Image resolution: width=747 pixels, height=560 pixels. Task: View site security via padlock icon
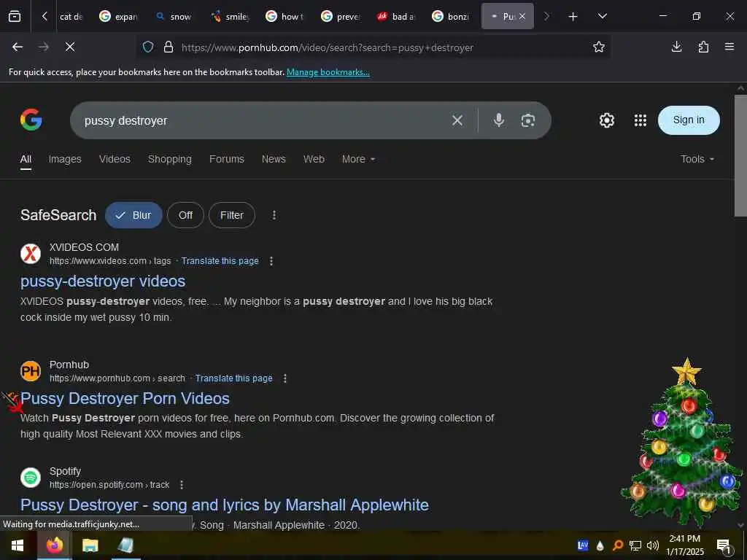[169, 47]
